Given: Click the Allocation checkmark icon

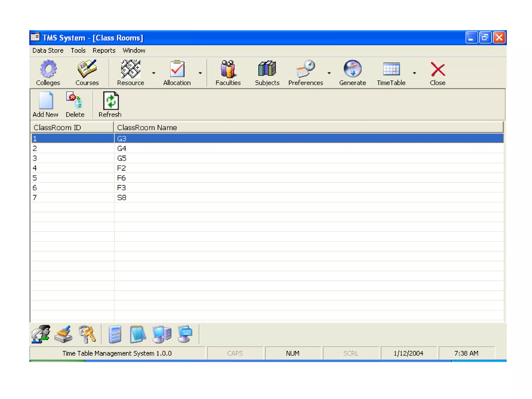Looking at the screenshot, I should coord(177,69).
